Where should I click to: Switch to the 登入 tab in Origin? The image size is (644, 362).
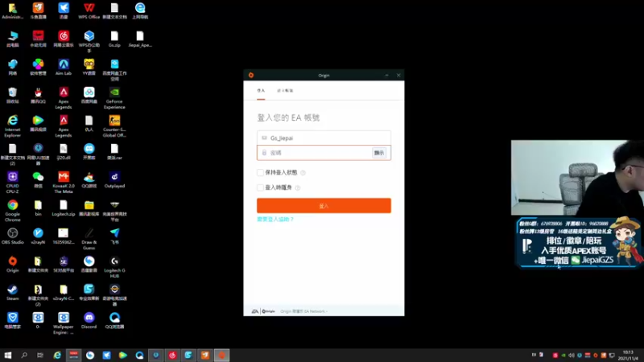point(261,91)
